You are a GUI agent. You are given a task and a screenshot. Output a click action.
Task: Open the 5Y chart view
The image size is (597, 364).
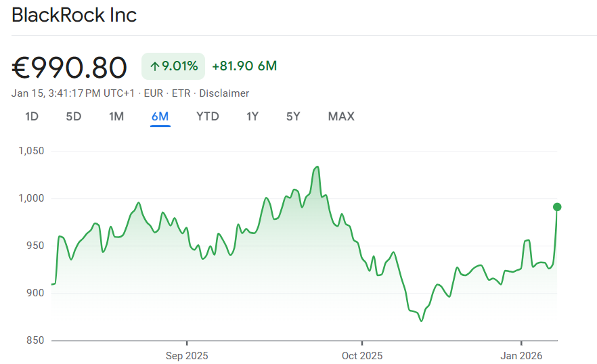(x=293, y=116)
